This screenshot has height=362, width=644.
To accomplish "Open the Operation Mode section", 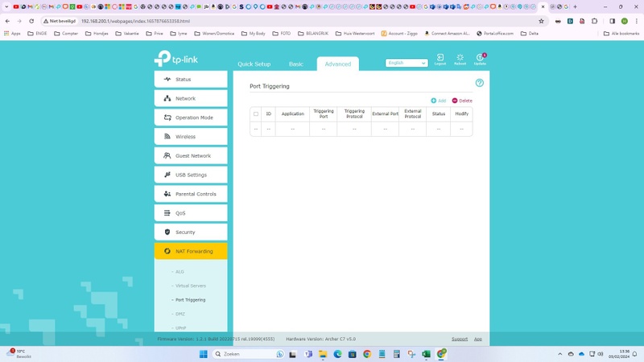I will (x=191, y=117).
